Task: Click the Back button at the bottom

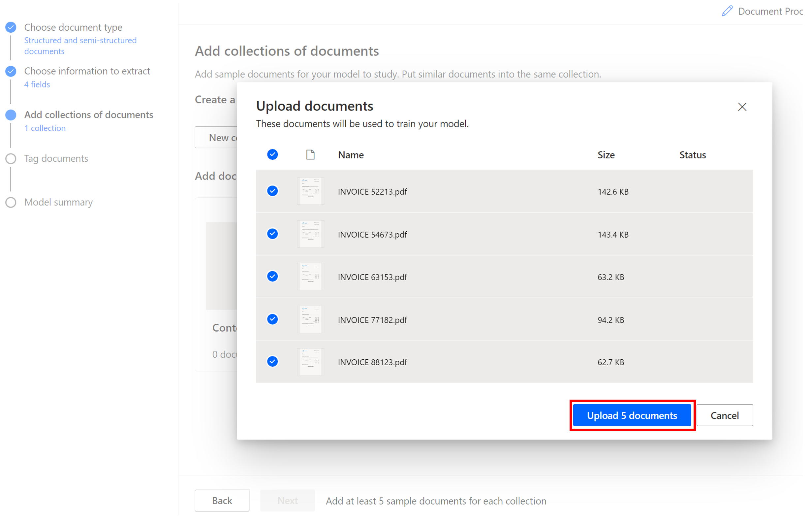Action: (x=222, y=500)
